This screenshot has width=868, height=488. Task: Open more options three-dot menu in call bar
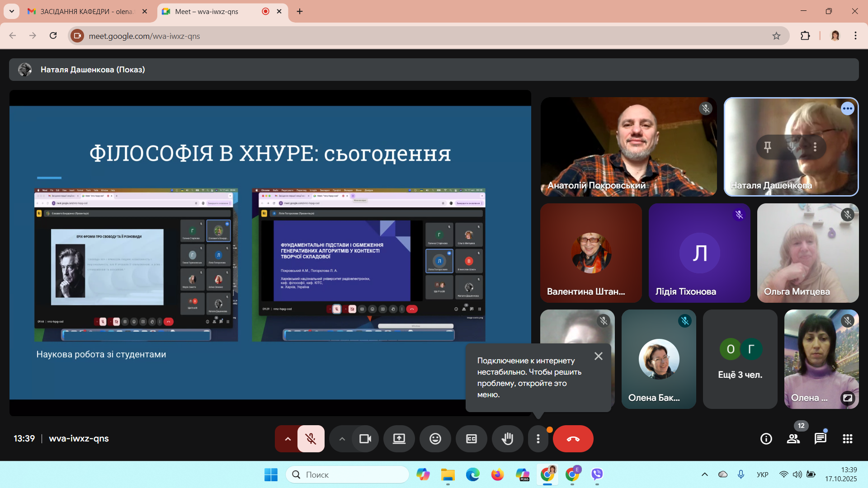tap(538, 439)
